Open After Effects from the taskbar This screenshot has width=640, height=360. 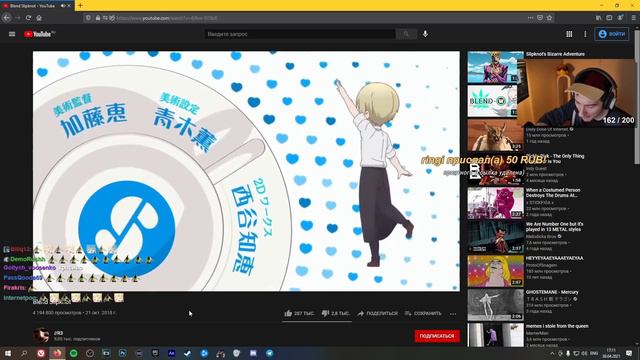tap(171, 353)
